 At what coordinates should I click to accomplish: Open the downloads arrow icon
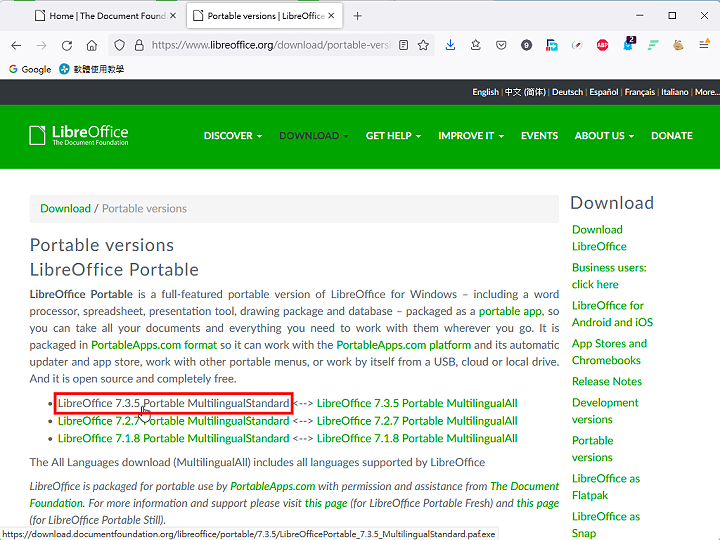click(x=450, y=45)
